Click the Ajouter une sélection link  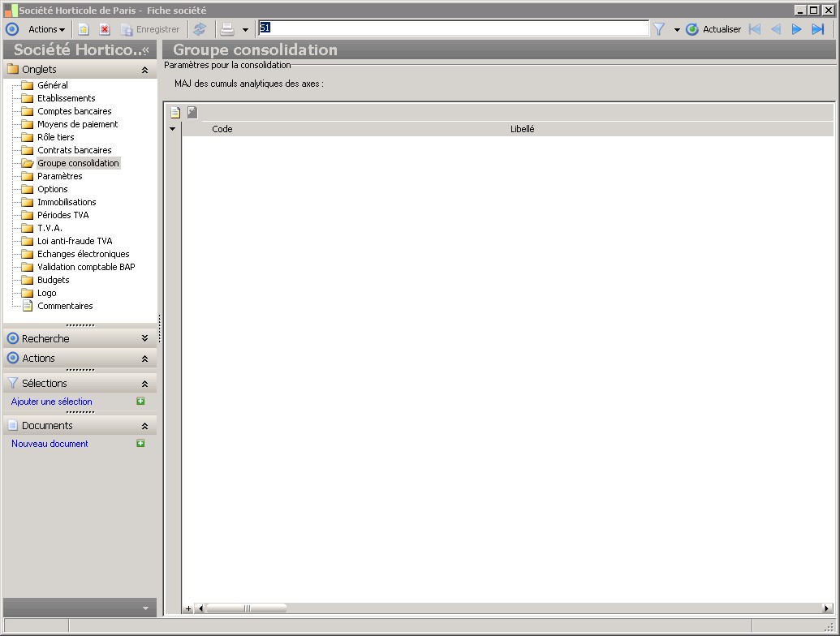(51, 402)
